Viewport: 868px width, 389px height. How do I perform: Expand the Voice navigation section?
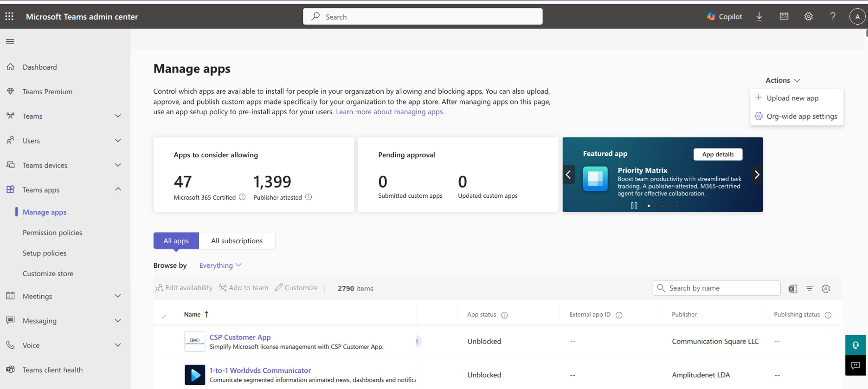pos(118,345)
